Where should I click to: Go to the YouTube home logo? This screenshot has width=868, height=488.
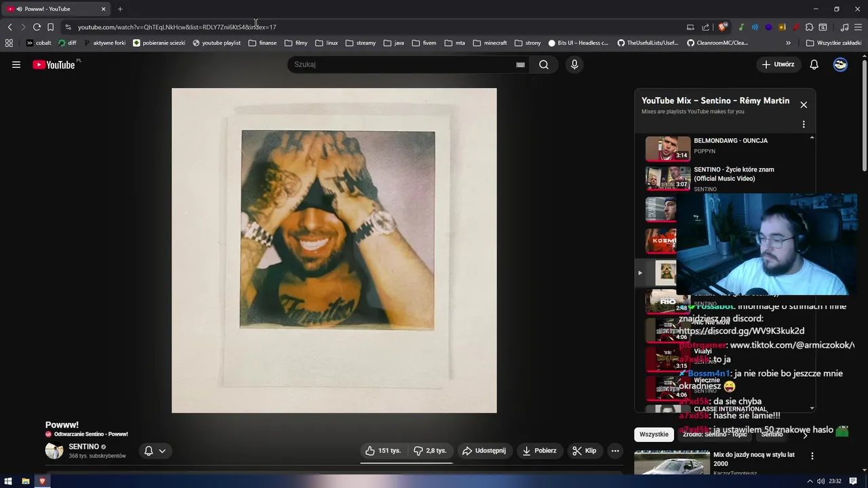point(54,64)
